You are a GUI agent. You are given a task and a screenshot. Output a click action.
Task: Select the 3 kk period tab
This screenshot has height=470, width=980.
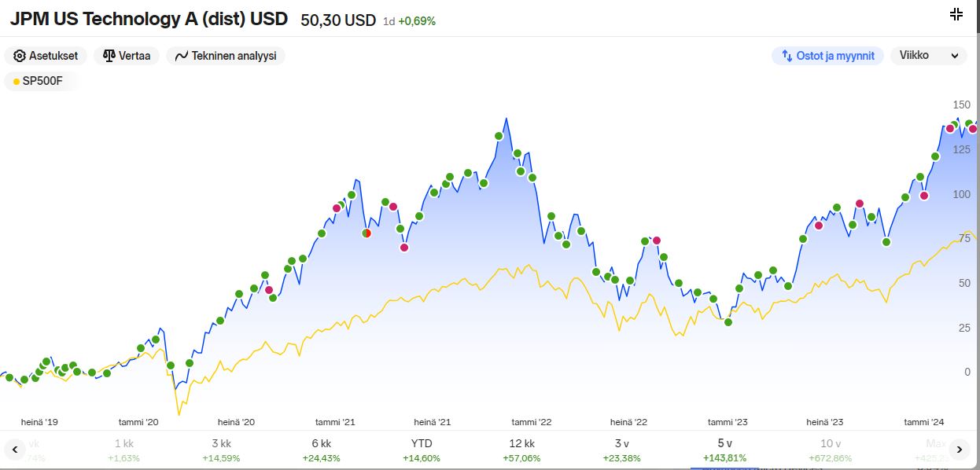[x=221, y=450]
